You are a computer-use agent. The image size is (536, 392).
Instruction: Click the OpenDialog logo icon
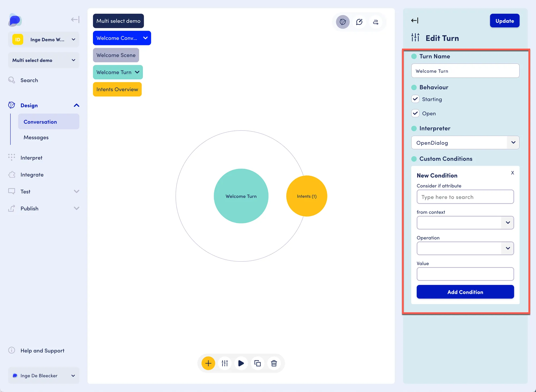15,20
